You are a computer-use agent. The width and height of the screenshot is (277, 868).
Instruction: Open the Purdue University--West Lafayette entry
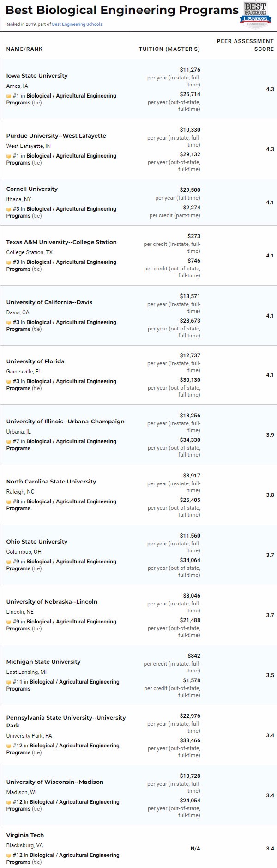click(56, 136)
